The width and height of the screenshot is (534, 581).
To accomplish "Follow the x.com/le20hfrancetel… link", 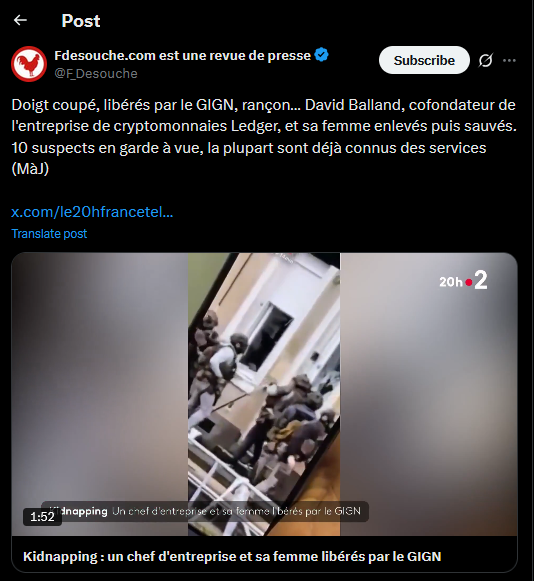I will point(92,212).
